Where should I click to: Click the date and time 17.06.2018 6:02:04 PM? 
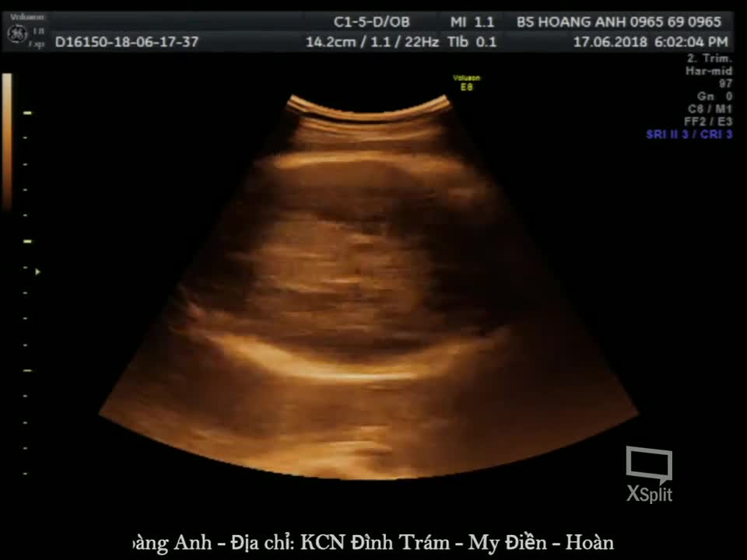coord(651,42)
